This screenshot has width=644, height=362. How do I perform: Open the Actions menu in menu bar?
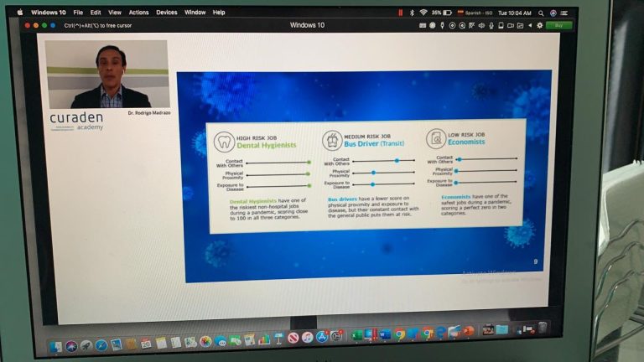click(138, 13)
